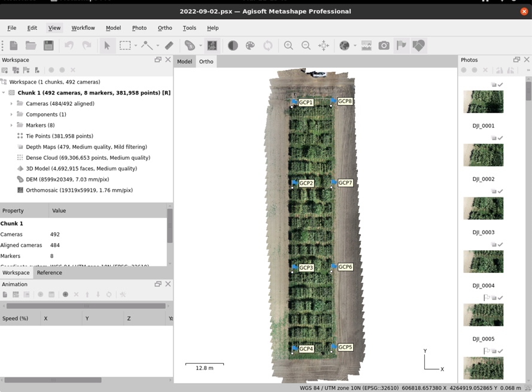Open the Workflow menu
The image size is (532, 392).
click(x=83, y=28)
